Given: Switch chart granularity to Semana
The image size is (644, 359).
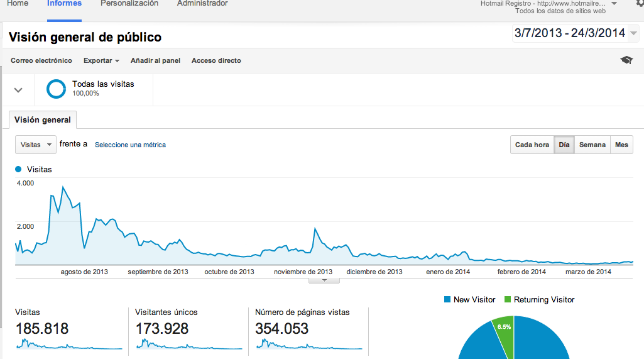Looking at the screenshot, I should pyautogui.click(x=592, y=145).
